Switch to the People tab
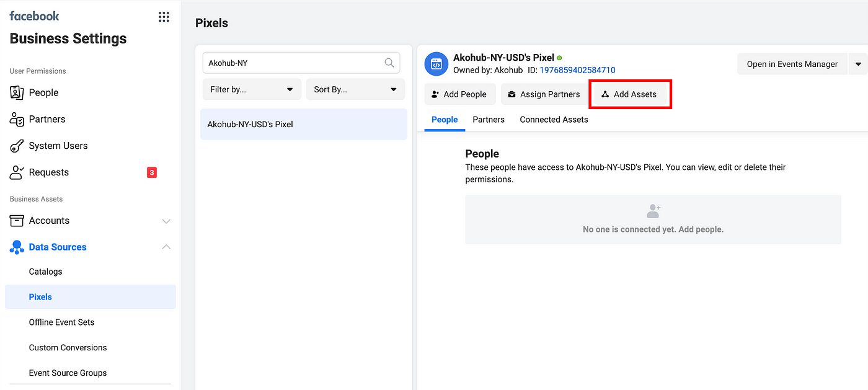The image size is (868, 390). pos(445,120)
